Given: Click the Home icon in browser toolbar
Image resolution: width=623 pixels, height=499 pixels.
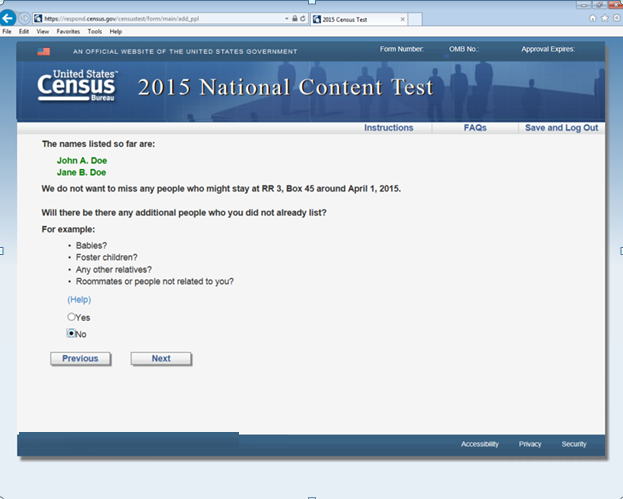Looking at the screenshot, I should pyautogui.click(x=592, y=18).
